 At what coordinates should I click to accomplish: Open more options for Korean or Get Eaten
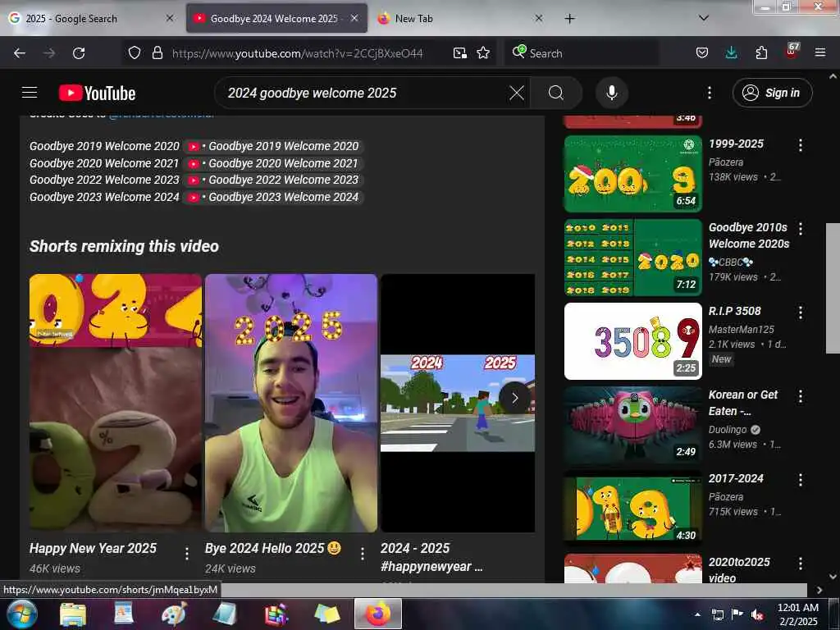tap(801, 396)
